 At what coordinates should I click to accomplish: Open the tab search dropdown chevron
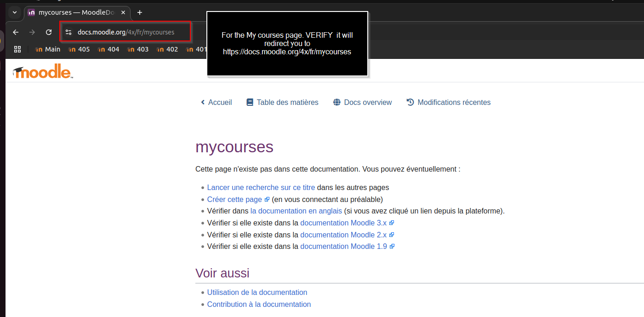pos(14,12)
